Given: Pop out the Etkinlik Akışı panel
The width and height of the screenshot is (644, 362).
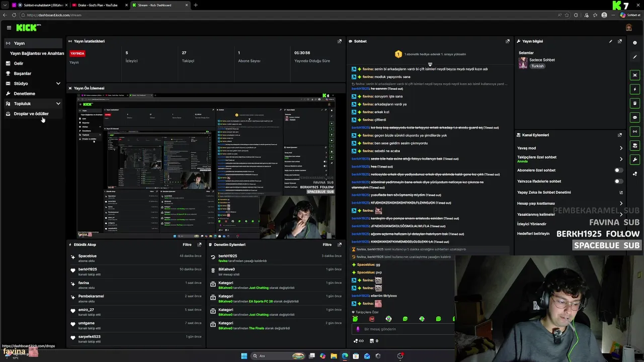Looking at the screenshot, I should pyautogui.click(x=200, y=244).
